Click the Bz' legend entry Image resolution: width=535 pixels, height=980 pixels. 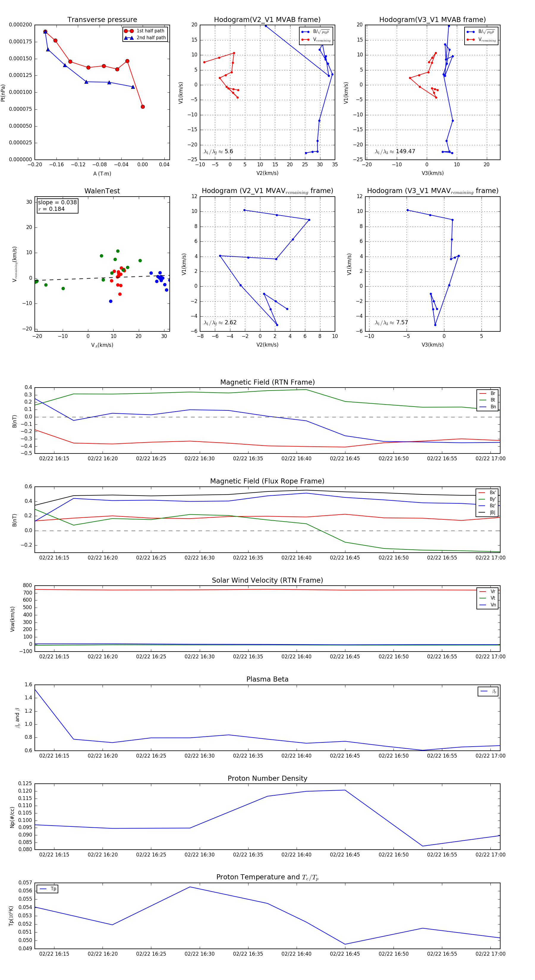click(x=487, y=506)
